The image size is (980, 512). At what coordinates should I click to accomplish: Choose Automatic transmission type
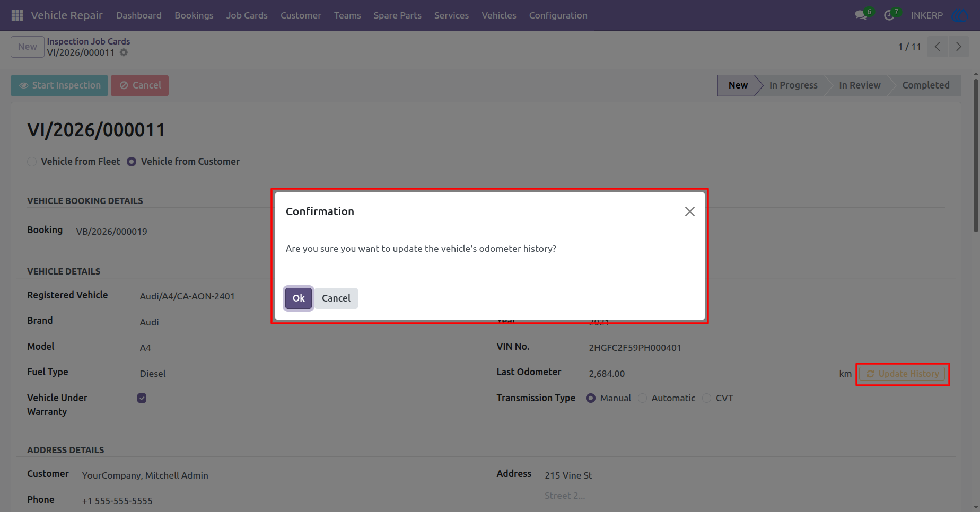click(643, 398)
